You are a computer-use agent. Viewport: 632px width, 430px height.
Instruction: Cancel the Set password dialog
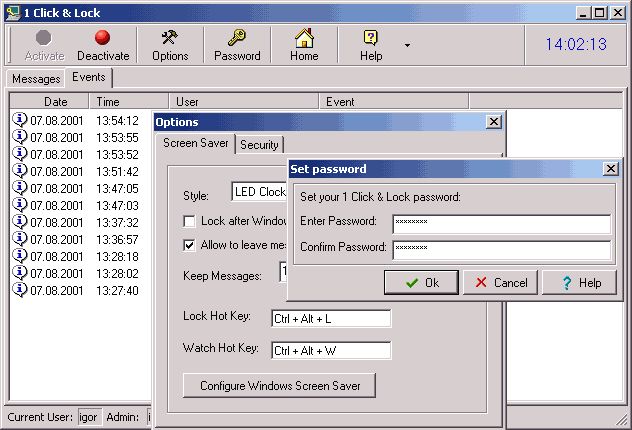pyautogui.click(x=501, y=283)
